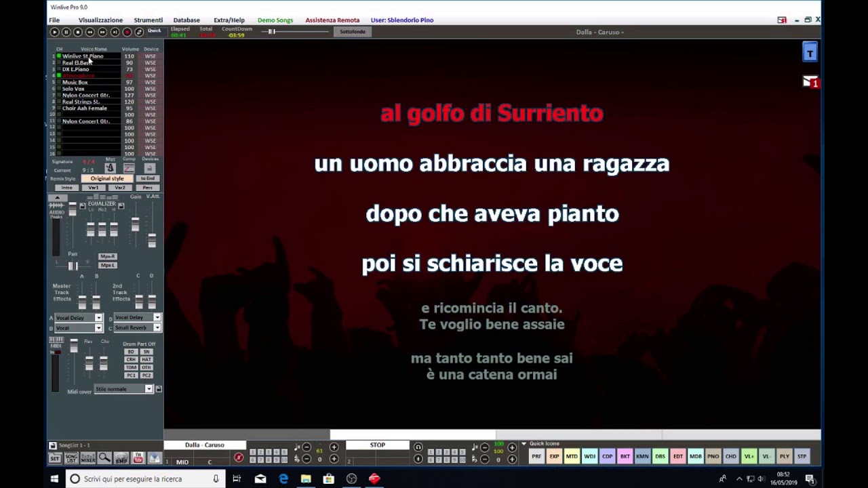Viewport: 868px width, 488px height.
Task: Expand the Quick Icone arrow
Action: click(x=524, y=444)
